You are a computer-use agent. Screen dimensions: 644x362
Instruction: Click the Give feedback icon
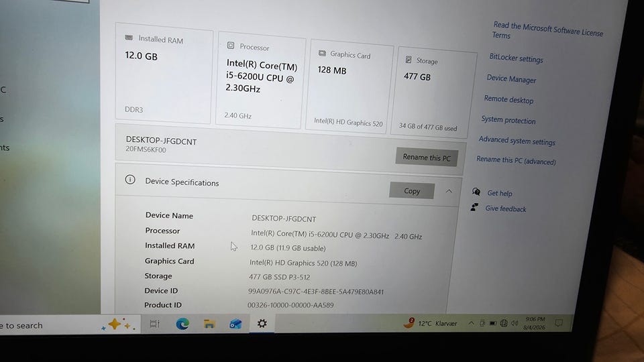[474, 207]
